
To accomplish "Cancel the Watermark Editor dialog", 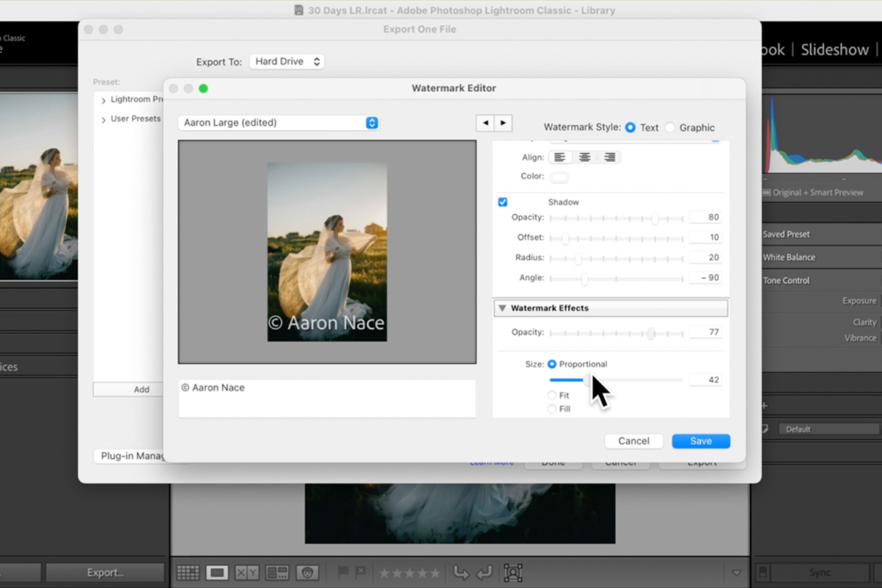I will point(634,441).
